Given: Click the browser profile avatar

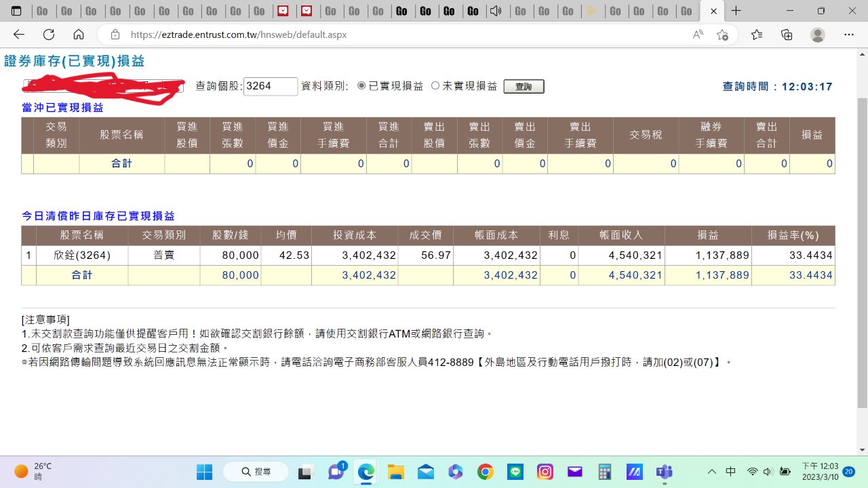Looking at the screenshot, I should point(818,35).
